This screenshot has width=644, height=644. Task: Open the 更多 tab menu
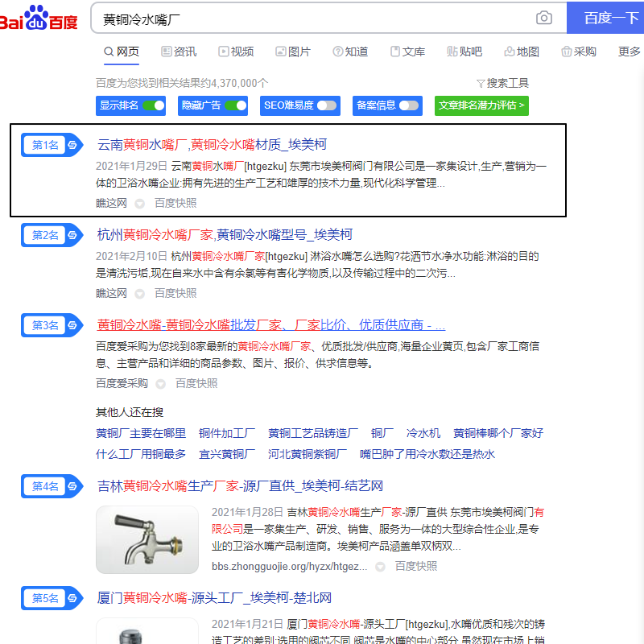click(630, 52)
